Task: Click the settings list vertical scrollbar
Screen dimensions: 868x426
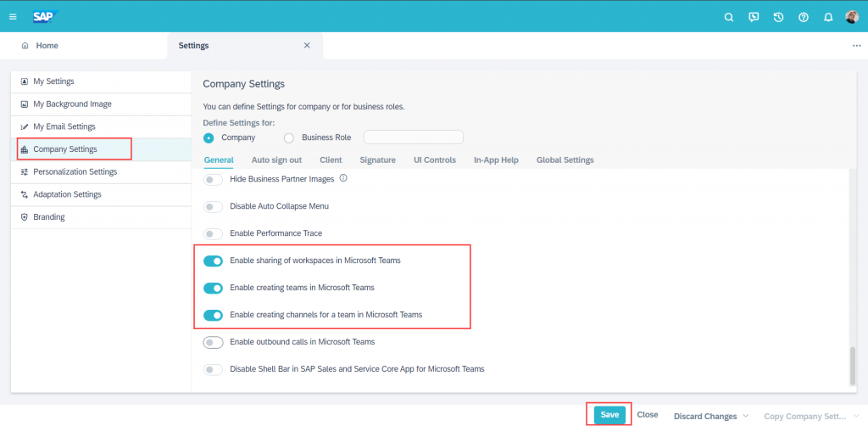Action: click(x=853, y=365)
